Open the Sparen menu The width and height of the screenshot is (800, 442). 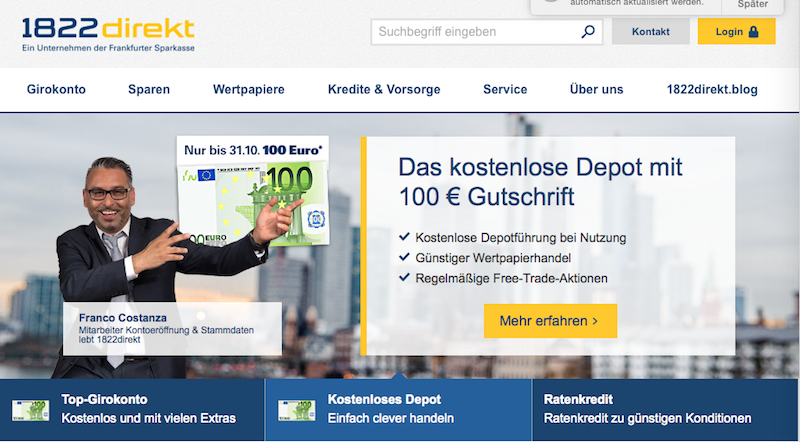pos(149,89)
